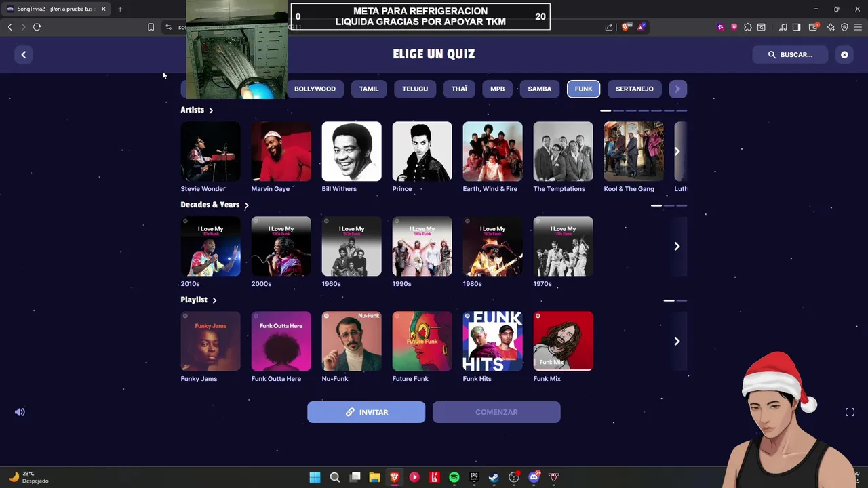
Task: Open the Brave Rewards triangle icon
Action: [641, 27]
